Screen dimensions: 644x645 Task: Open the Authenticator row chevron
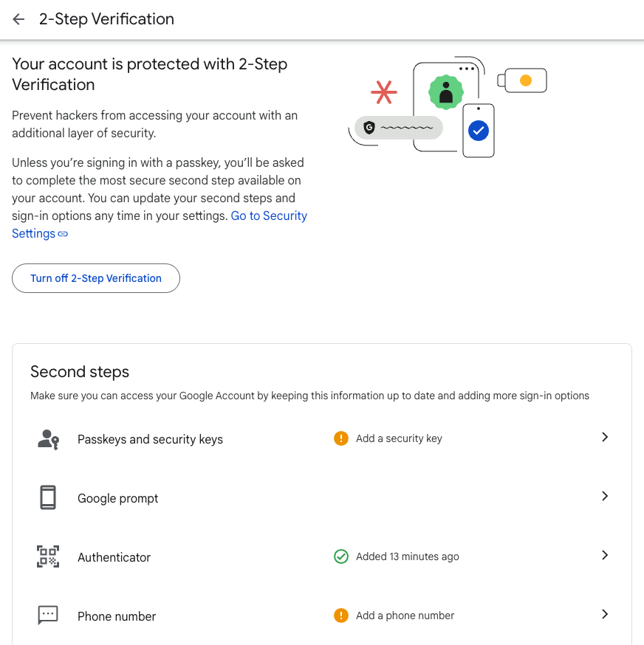click(605, 555)
